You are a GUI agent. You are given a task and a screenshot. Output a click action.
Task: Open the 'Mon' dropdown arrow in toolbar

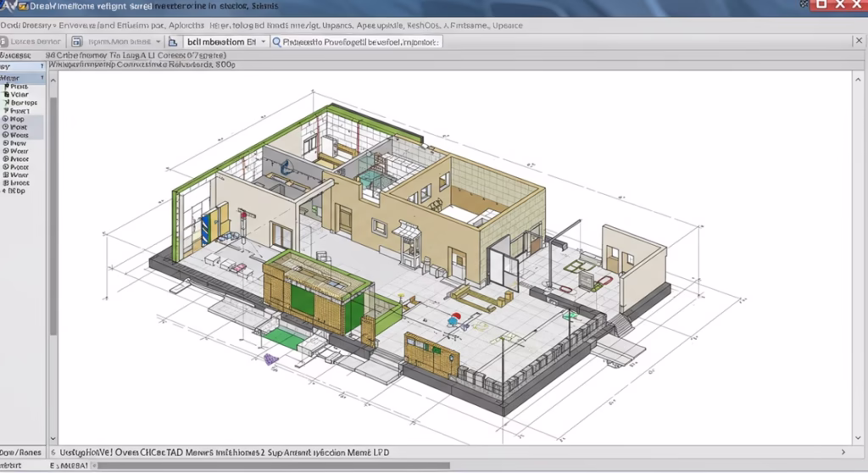(159, 42)
